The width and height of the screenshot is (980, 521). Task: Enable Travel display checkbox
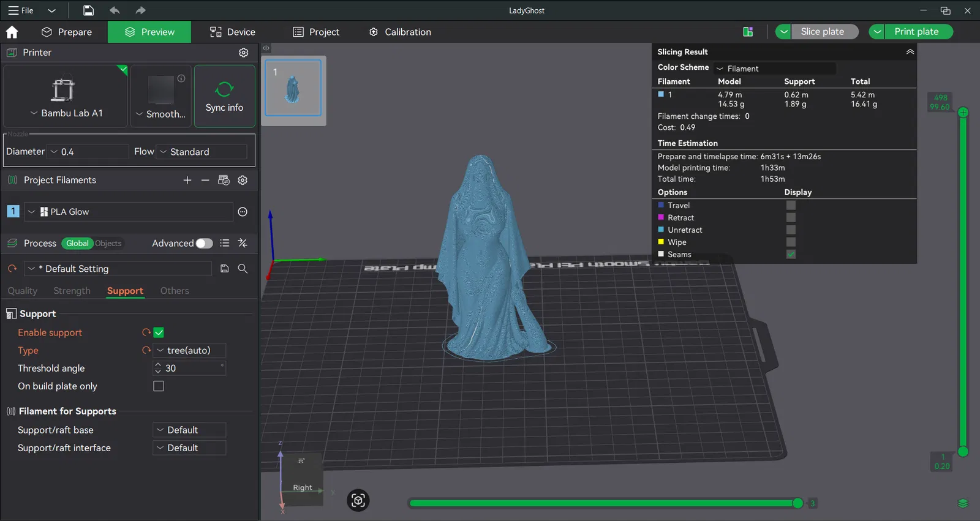[791, 206]
